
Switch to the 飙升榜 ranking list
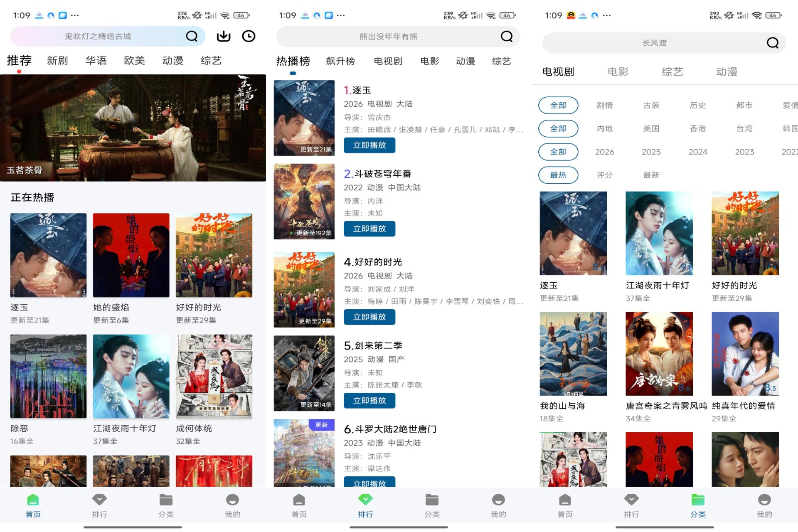(x=340, y=61)
